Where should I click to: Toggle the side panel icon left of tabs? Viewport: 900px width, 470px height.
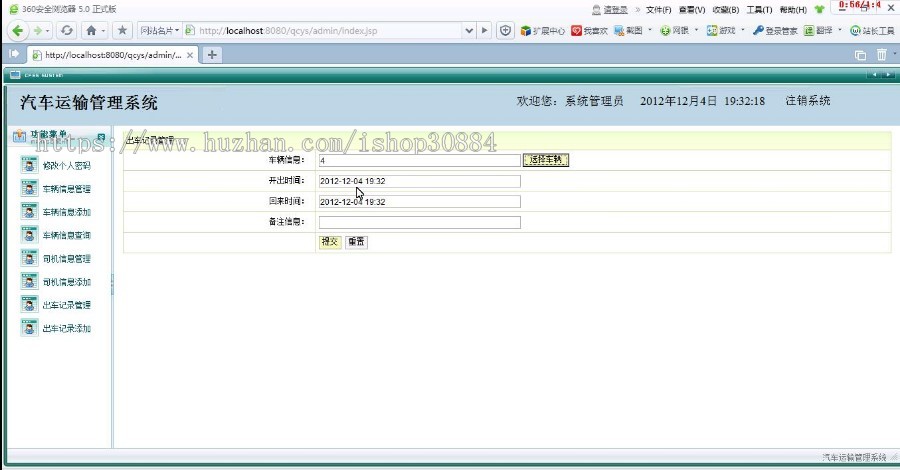[x=14, y=54]
